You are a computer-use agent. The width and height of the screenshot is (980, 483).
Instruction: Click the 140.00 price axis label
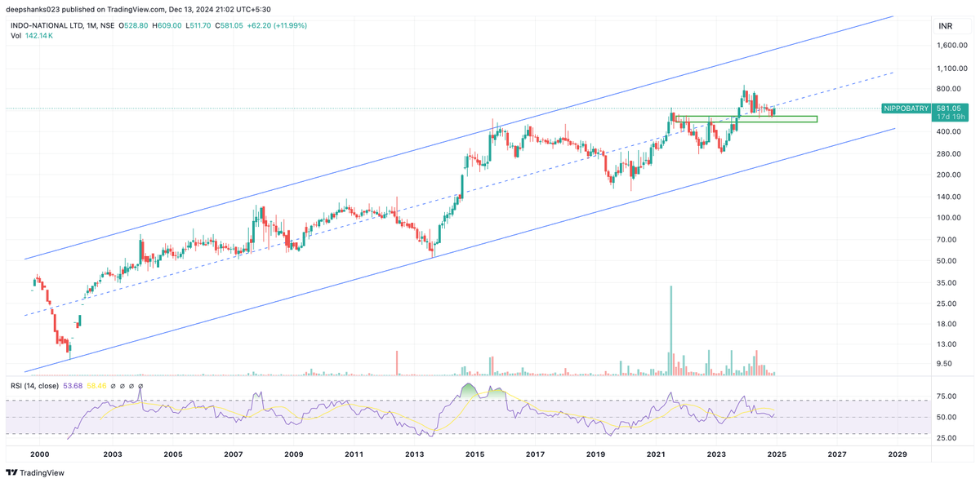click(x=948, y=197)
